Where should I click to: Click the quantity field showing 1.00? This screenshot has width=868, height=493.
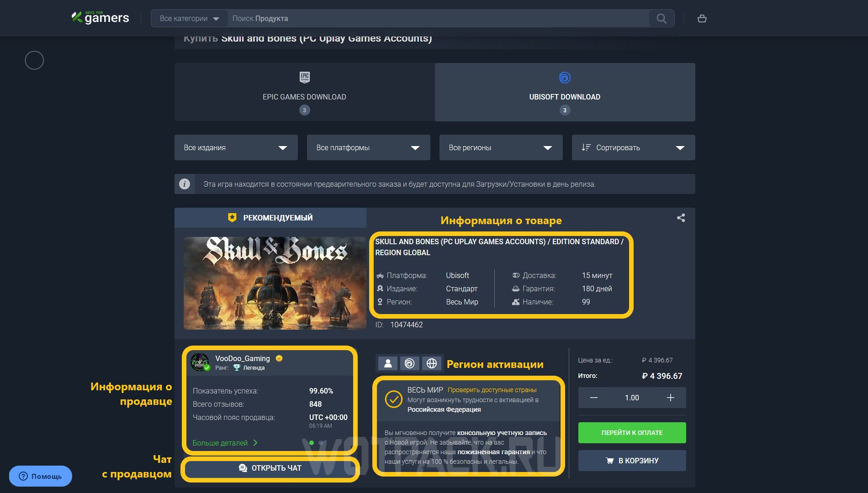point(632,398)
